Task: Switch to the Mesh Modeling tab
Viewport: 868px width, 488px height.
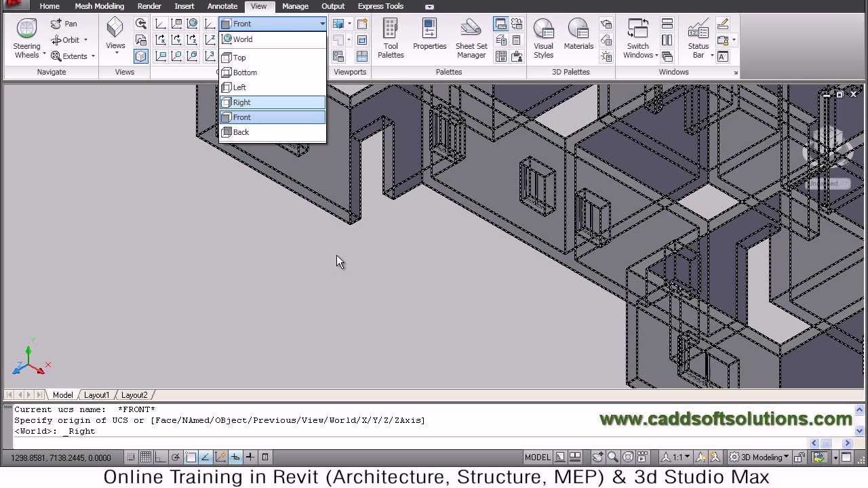Action: [100, 6]
